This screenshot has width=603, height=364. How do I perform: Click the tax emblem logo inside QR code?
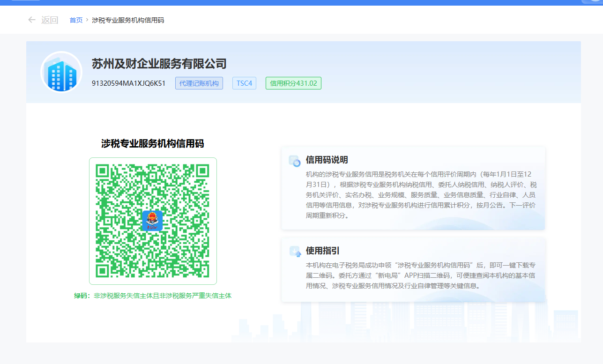(152, 221)
